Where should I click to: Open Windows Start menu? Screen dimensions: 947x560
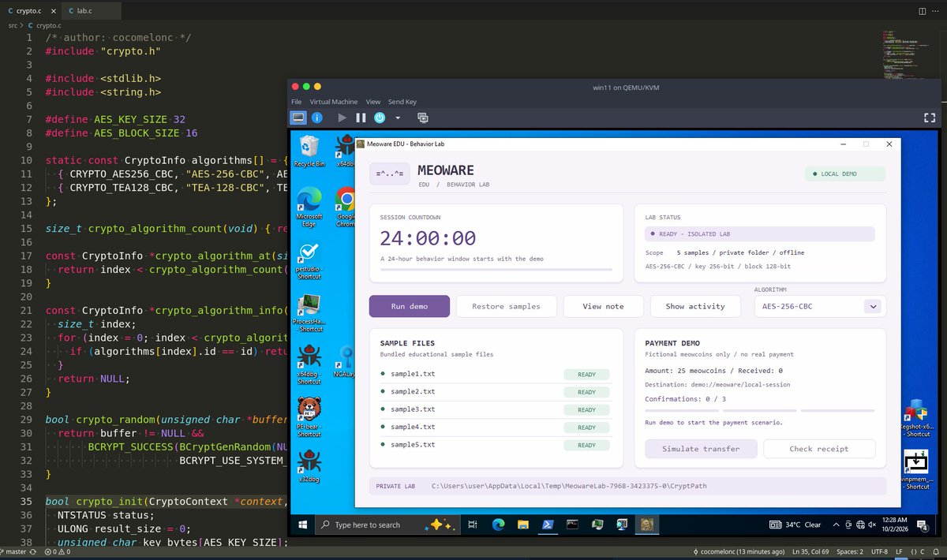coord(303,525)
